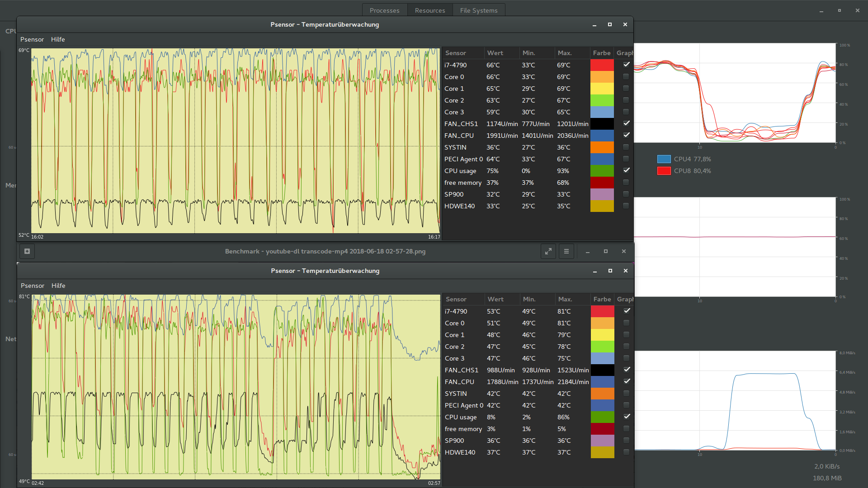Minimize the System Monitor window
The height and width of the screenshot is (488, 868).
click(821, 11)
